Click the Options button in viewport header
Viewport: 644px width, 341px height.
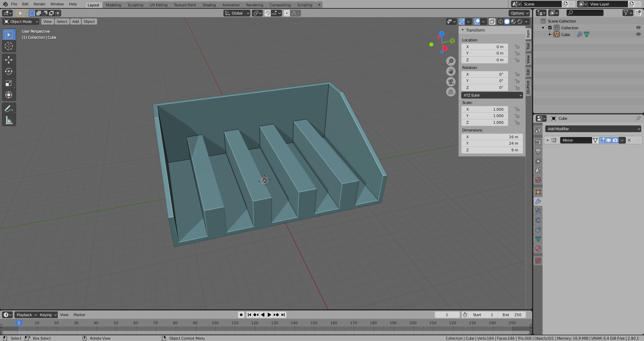click(x=519, y=13)
